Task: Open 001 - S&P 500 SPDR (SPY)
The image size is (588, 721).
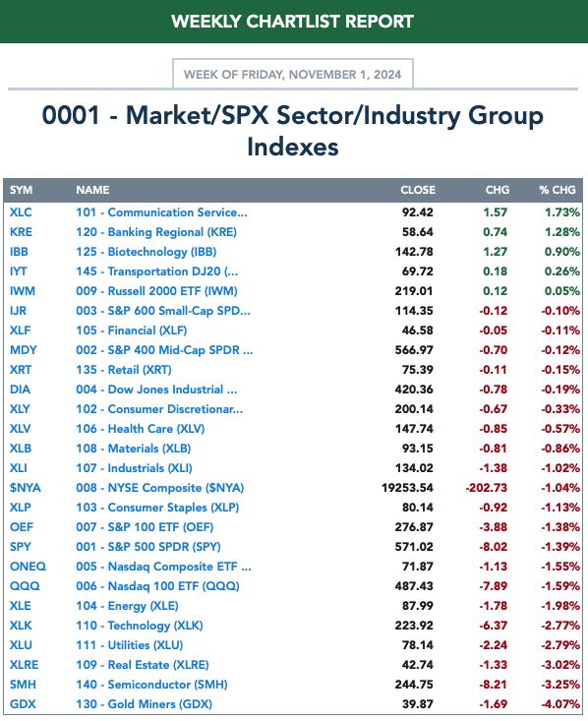Action: tap(148, 547)
